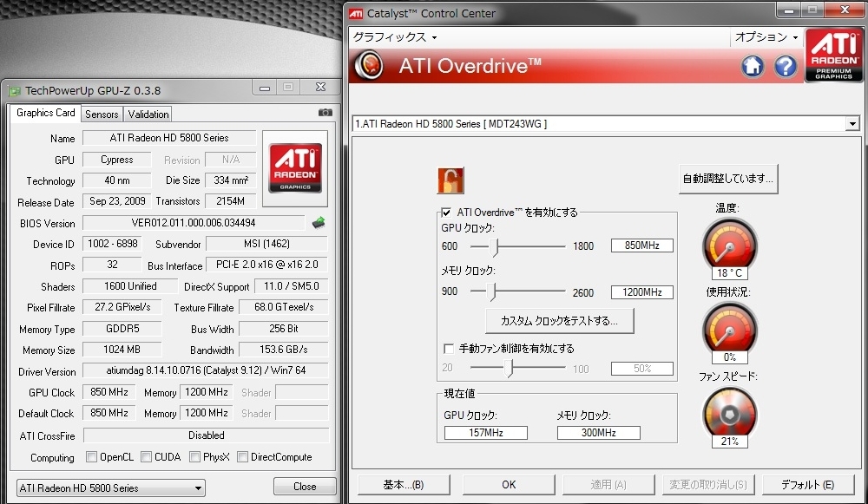Click the Pixel Fillrate 27.2 GPixel/s value
The width and height of the screenshot is (868, 504).
[122, 307]
